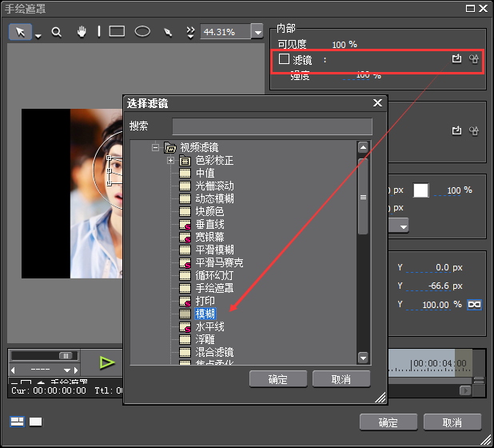The height and width of the screenshot is (448, 494).
Task: Collapse the 视频滤镜 folder
Action: 155,147
